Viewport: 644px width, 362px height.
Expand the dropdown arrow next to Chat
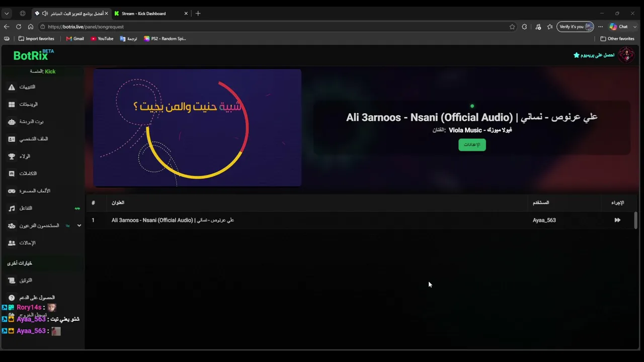coord(635,27)
